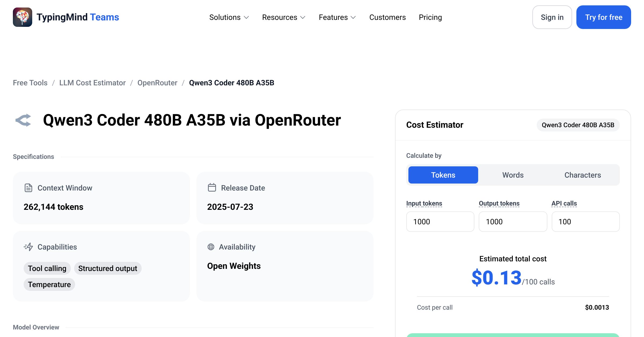This screenshot has width=644, height=337.
Task: Focus the API calls field
Action: click(x=586, y=222)
